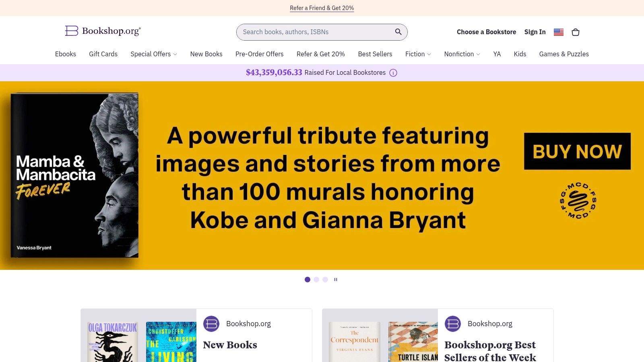644x362 pixels.
Task: Expand the Special Offers dropdown
Action: pyautogui.click(x=153, y=54)
